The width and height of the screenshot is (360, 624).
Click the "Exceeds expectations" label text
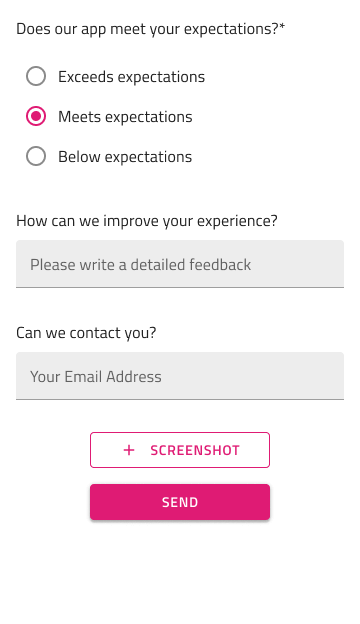point(131,77)
